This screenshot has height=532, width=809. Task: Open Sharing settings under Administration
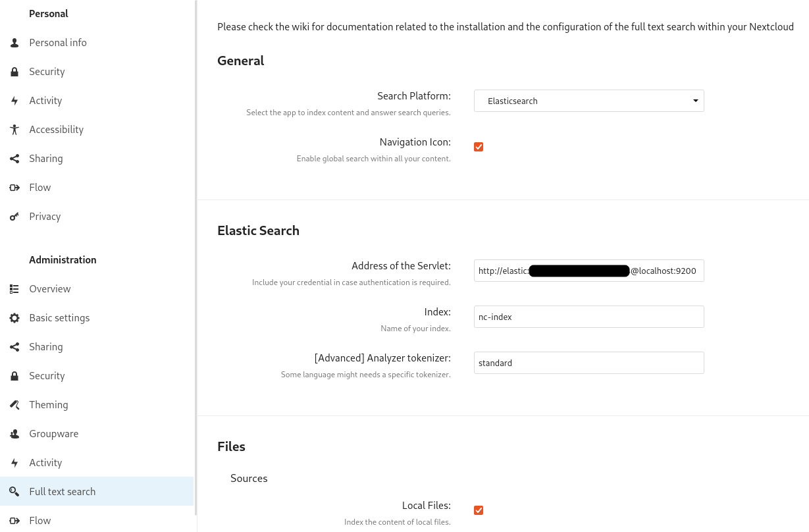coord(45,346)
